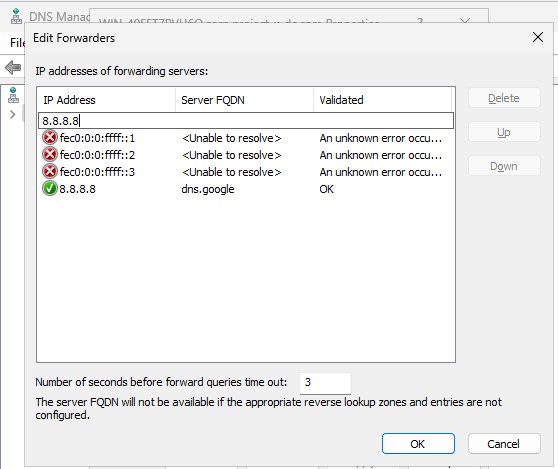Move forwarder Up with Up button
Viewport: 558px width, 469px height.
pos(504,132)
